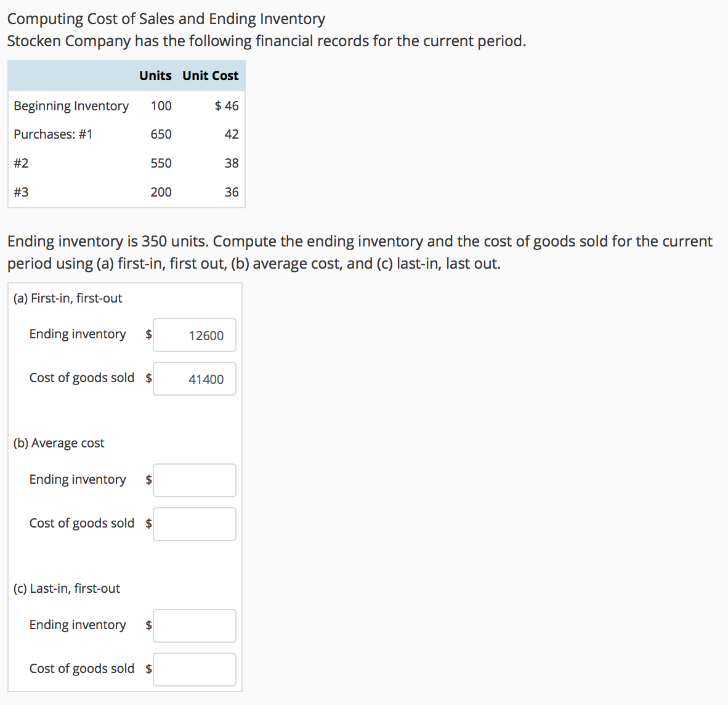Click the 650 units cell
Viewport: 728px width, 705px height.
tap(161, 134)
